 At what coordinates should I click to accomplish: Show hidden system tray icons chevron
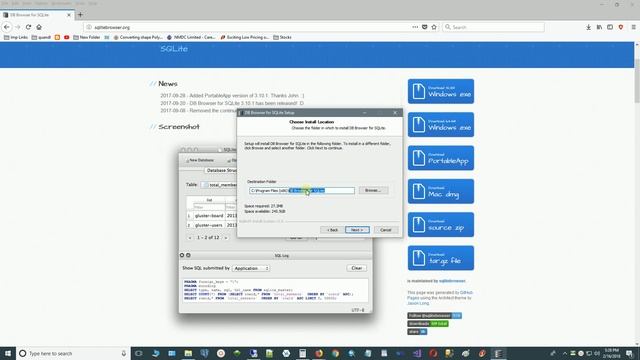point(564,353)
